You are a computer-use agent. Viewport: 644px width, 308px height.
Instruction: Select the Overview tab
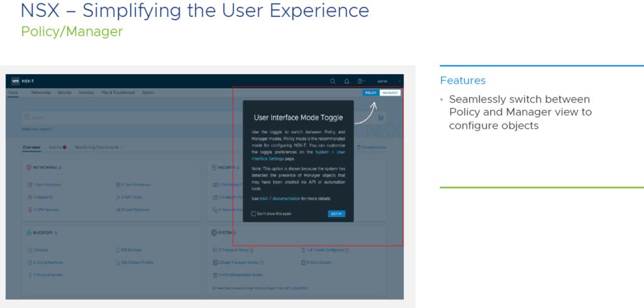pyautogui.click(x=31, y=147)
